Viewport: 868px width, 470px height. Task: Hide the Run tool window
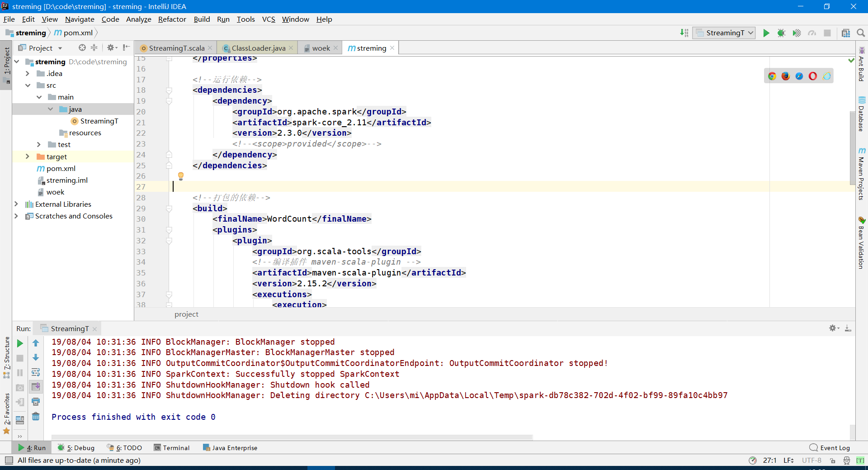tap(848, 328)
